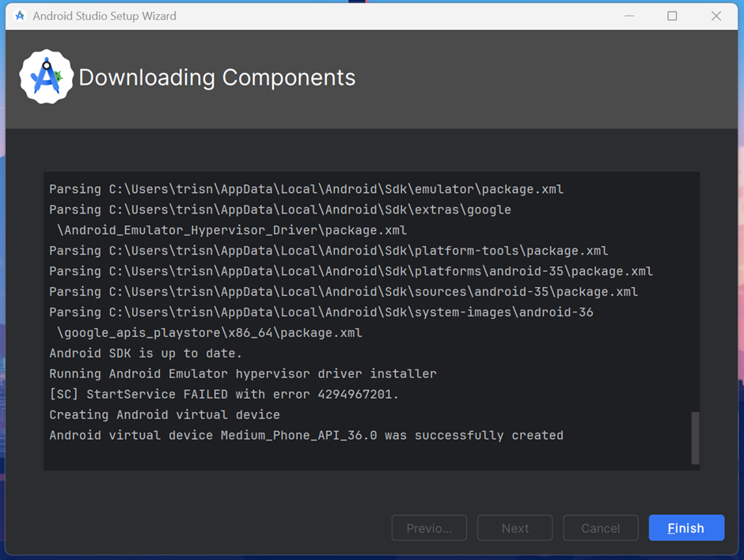This screenshot has width=744, height=560.
Task: Click the 'Android SDK is up to date.' line
Action: click(x=146, y=354)
